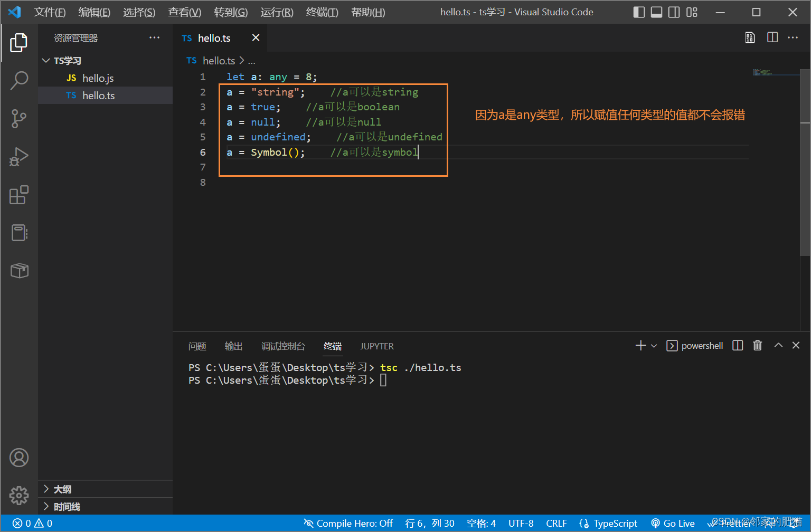Screen dimensions: 811x532
Task: Switch to the JUPYTER panel tab
Action: point(377,346)
